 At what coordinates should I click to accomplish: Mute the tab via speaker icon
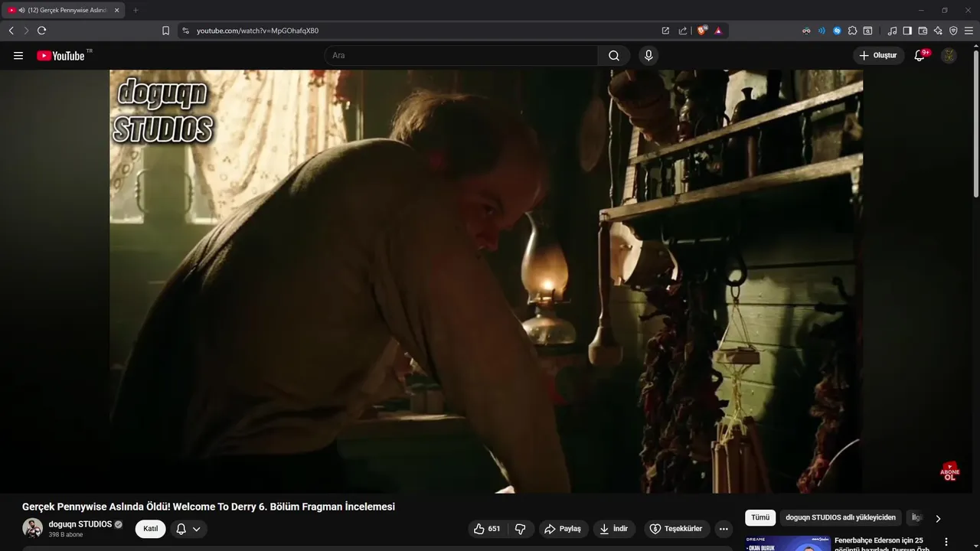21,10
